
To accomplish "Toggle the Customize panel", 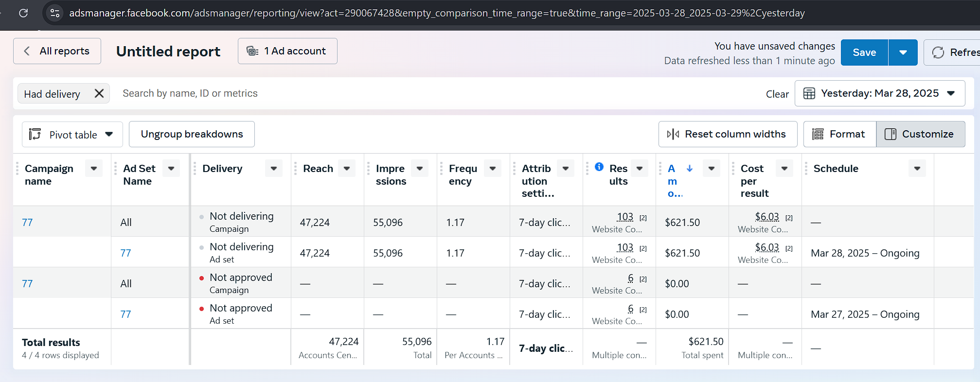I will [x=920, y=134].
